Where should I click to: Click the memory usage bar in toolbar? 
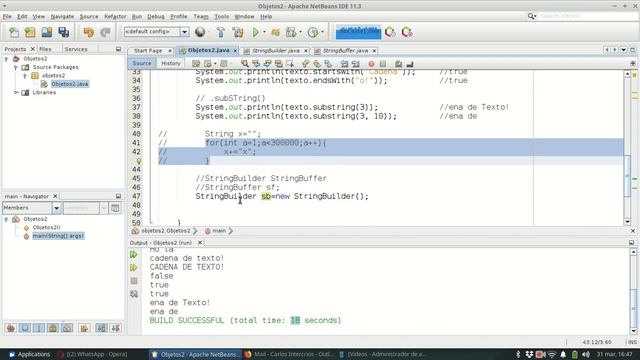pyautogui.click(x=358, y=32)
